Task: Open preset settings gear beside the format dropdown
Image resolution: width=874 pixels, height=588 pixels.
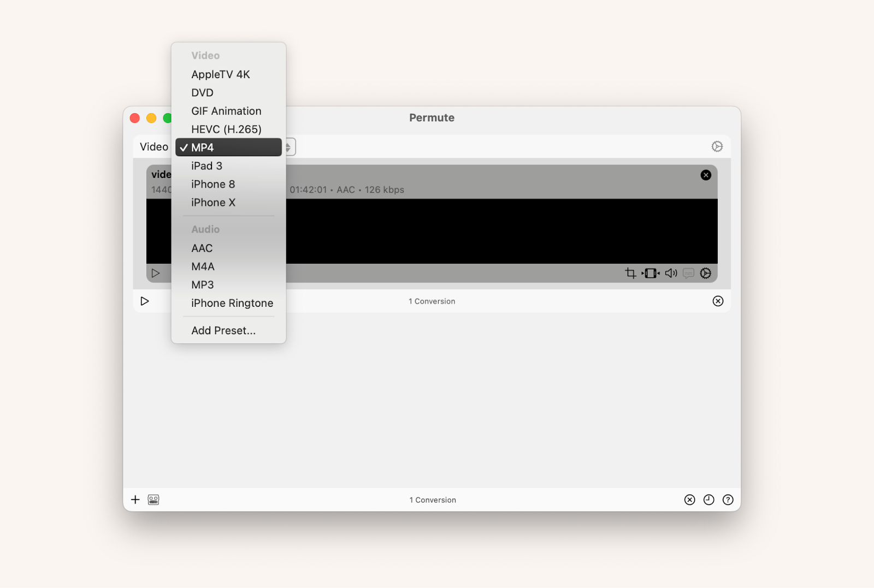Action: [717, 146]
